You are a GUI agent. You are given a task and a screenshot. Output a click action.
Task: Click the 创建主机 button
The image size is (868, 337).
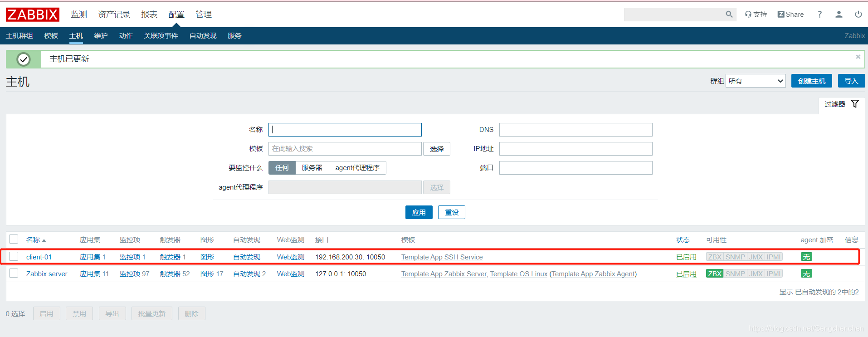point(812,81)
